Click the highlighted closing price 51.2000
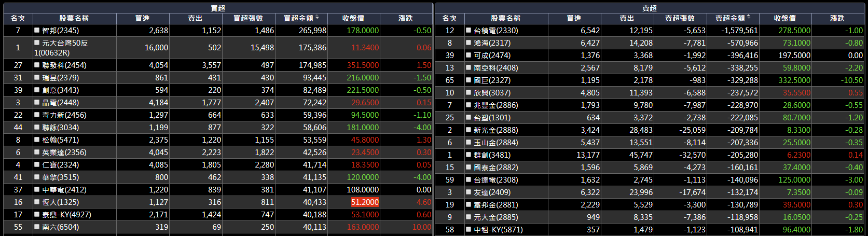The width and height of the screenshot is (868, 236). (365, 202)
